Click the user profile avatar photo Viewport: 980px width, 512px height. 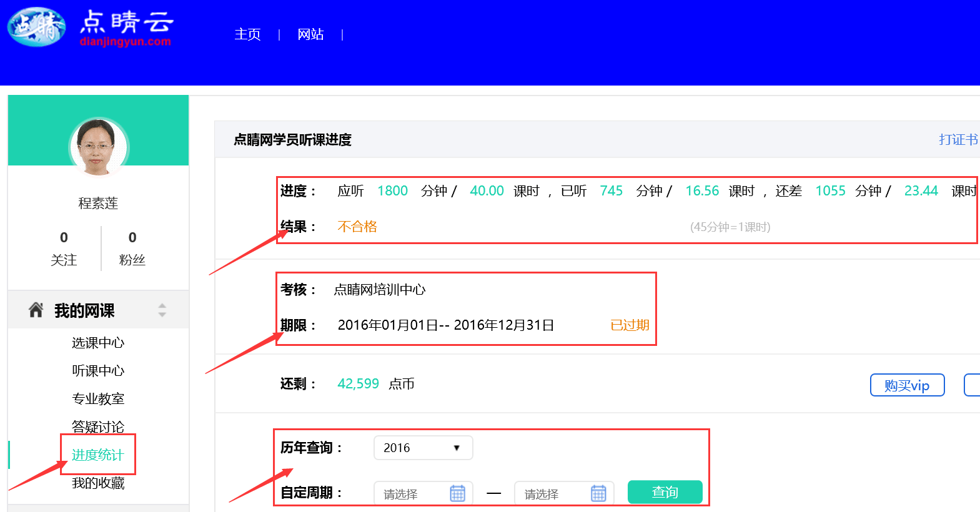tap(98, 147)
